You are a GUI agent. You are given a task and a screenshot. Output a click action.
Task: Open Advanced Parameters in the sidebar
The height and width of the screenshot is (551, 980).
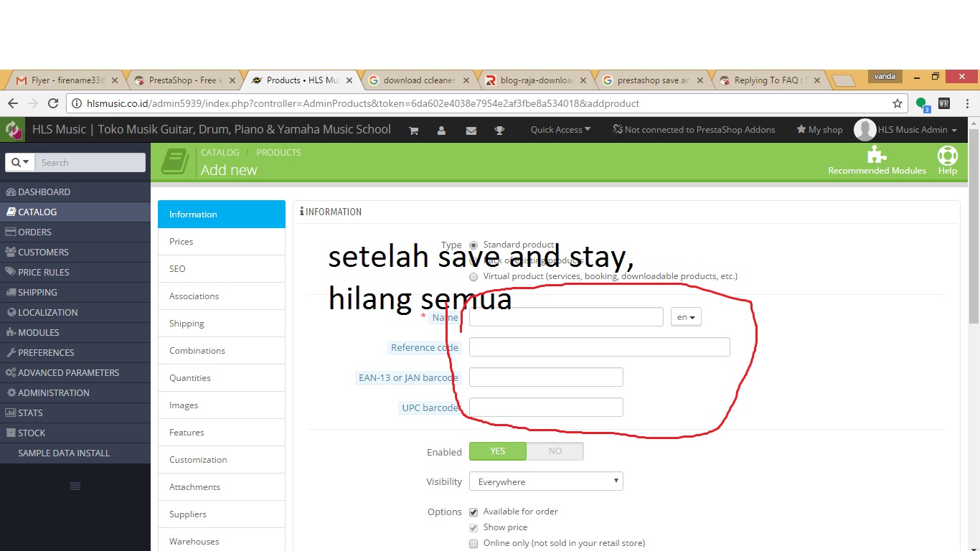(x=75, y=372)
